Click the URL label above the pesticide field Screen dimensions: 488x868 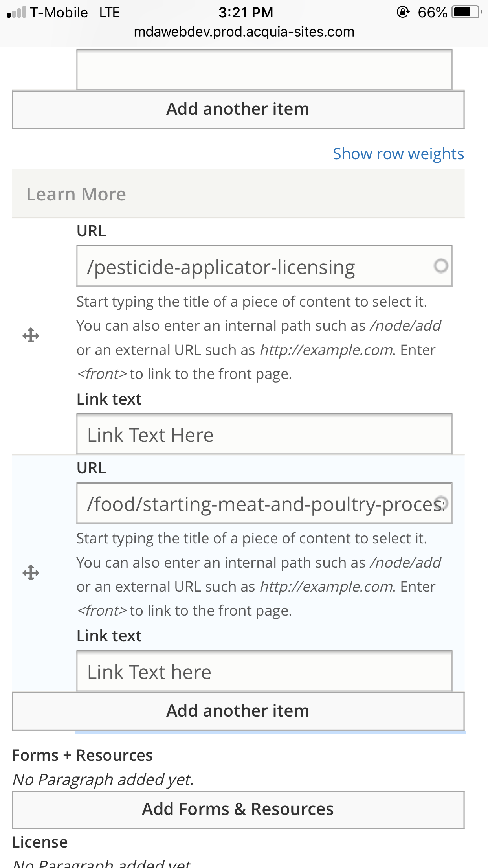[91, 231]
